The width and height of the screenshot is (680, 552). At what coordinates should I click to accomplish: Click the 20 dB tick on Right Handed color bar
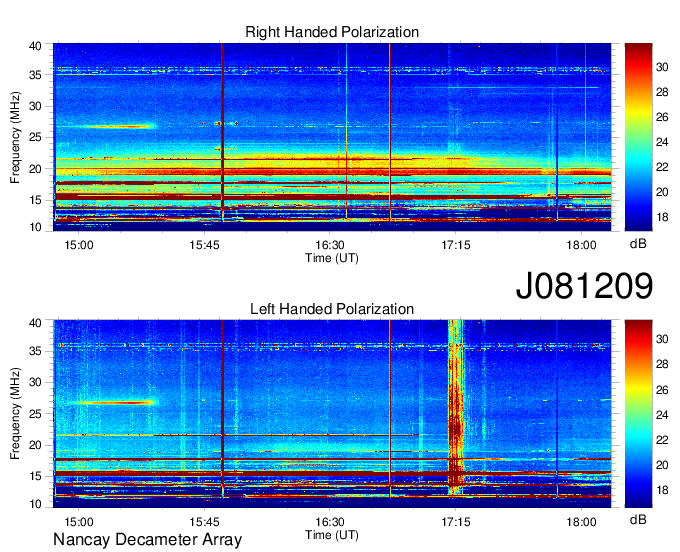pyautogui.click(x=662, y=192)
